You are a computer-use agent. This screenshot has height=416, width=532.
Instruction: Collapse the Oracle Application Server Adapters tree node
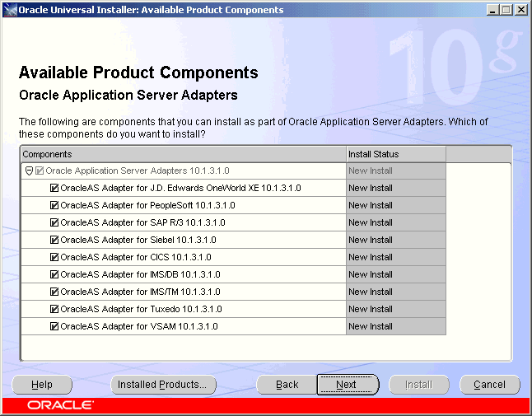29,171
